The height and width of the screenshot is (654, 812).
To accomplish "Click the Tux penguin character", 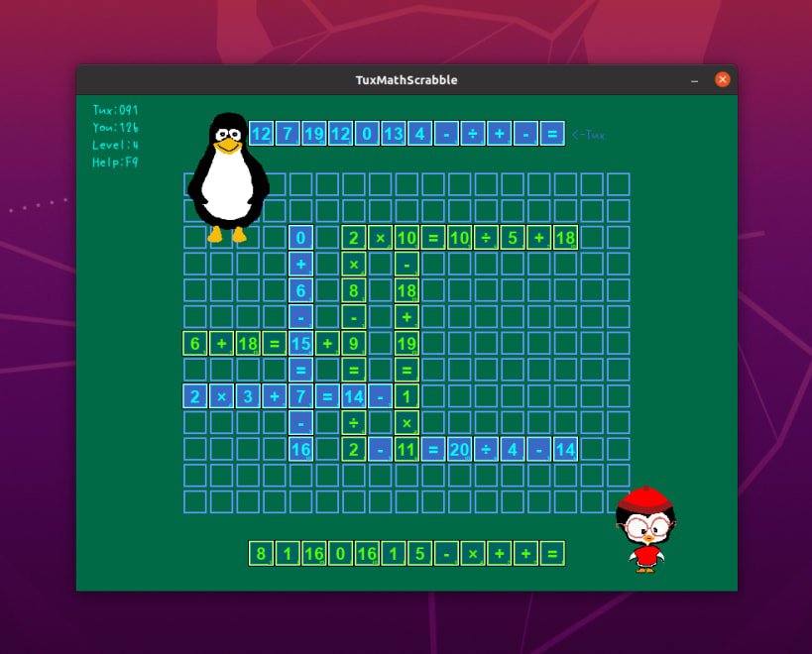I will tap(228, 177).
